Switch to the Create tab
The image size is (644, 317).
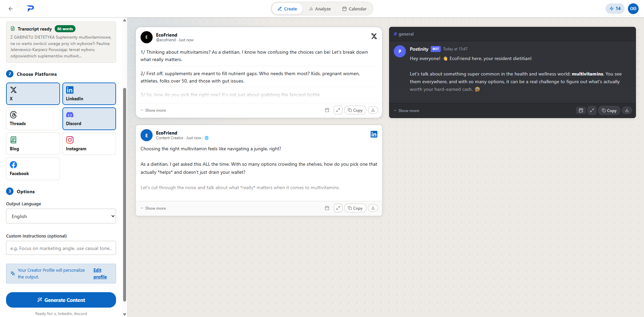coord(287,9)
